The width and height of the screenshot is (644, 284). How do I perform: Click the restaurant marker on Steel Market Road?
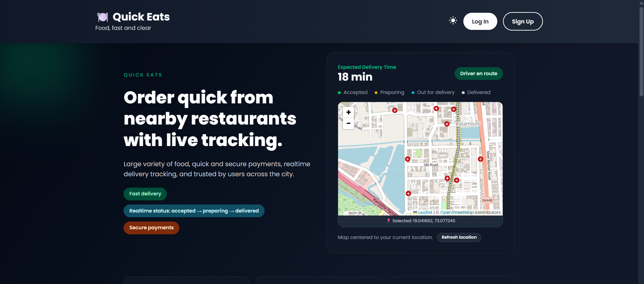(x=480, y=159)
